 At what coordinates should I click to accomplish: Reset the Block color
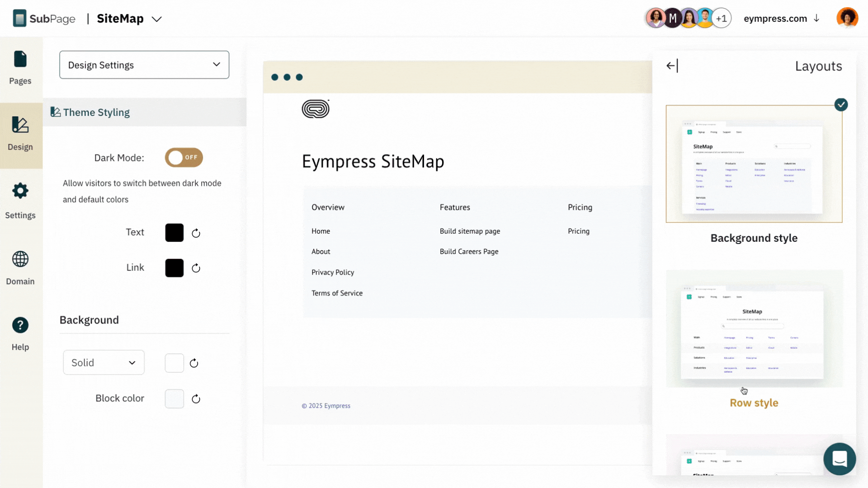pos(196,399)
